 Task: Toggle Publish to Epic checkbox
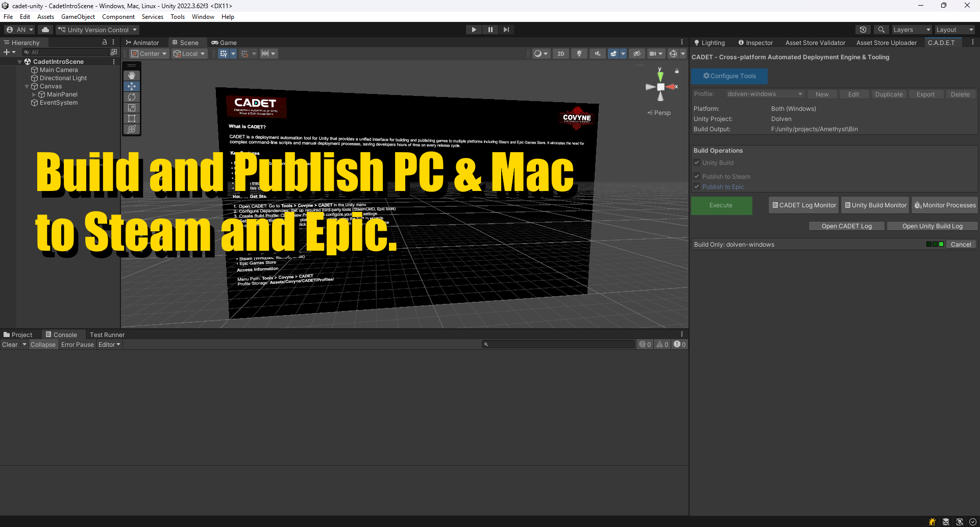[697, 186]
